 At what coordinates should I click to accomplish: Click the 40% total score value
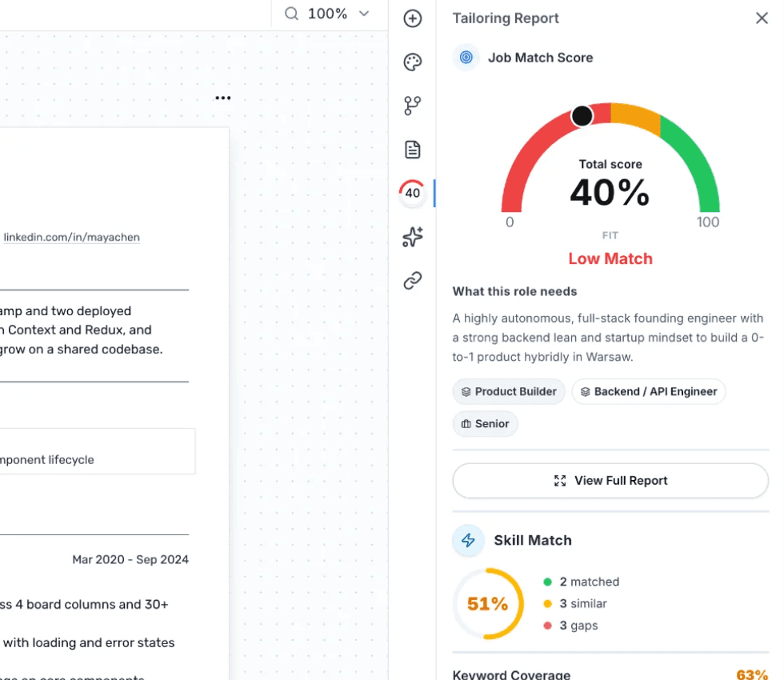pos(610,193)
